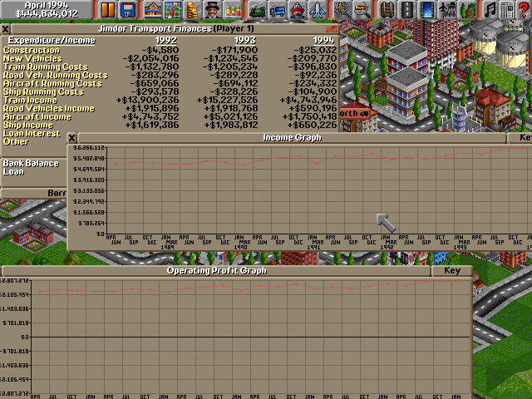Click the 1993 column header

tap(244, 41)
